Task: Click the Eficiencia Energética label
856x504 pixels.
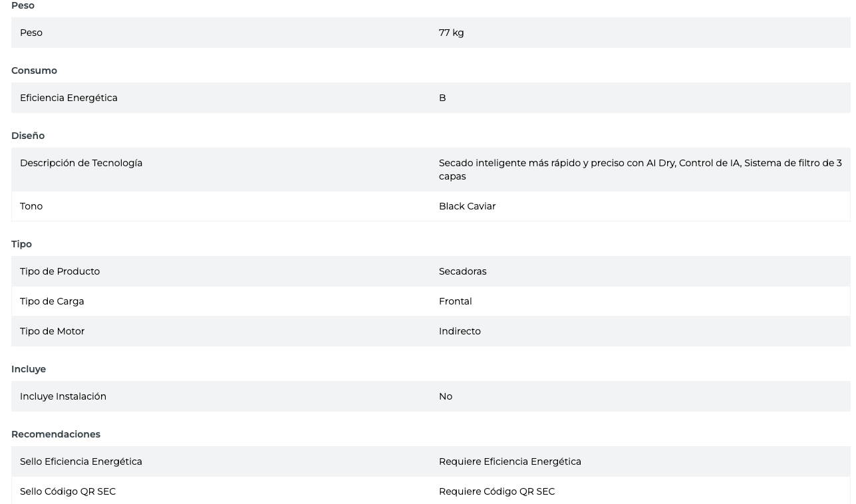Action: click(69, 98)
